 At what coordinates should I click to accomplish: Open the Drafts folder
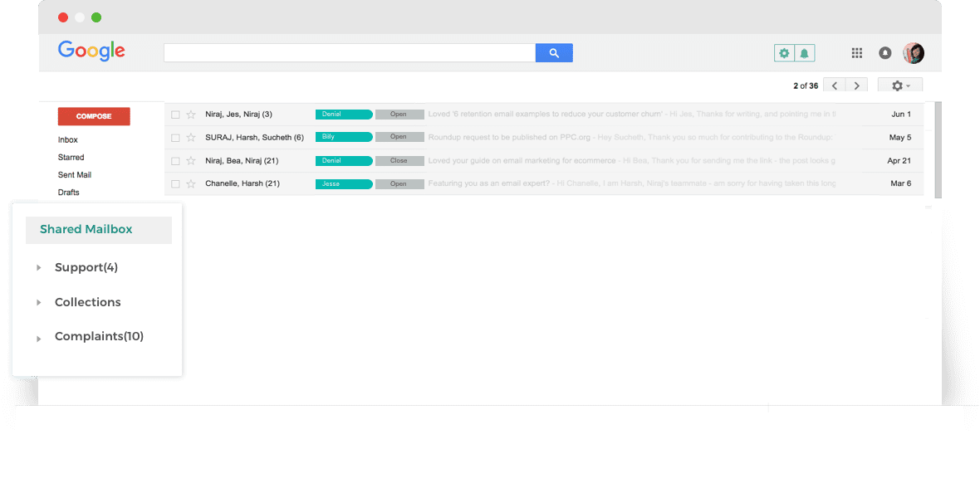click(x=69, y=193)
